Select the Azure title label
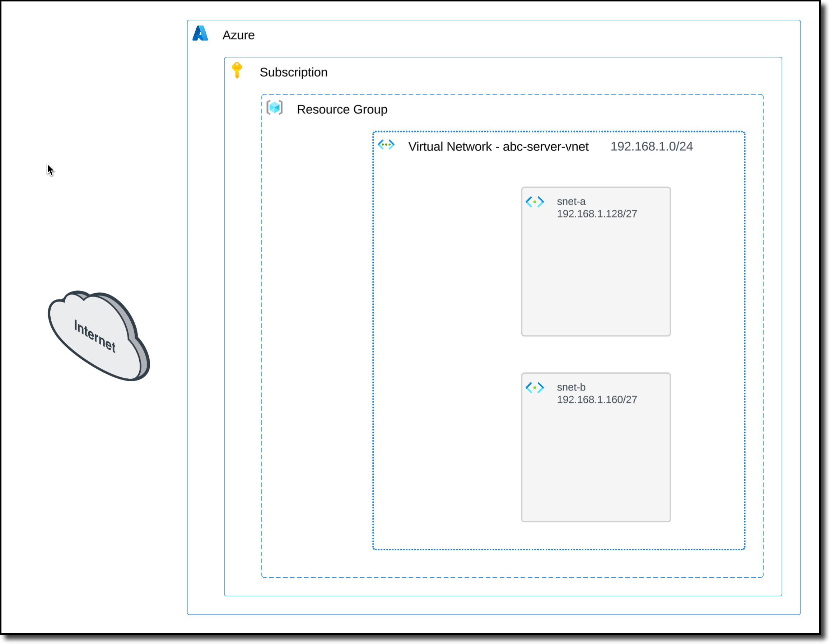The height and width of the screenshot is (644, 830). click(x=239, y=35)
